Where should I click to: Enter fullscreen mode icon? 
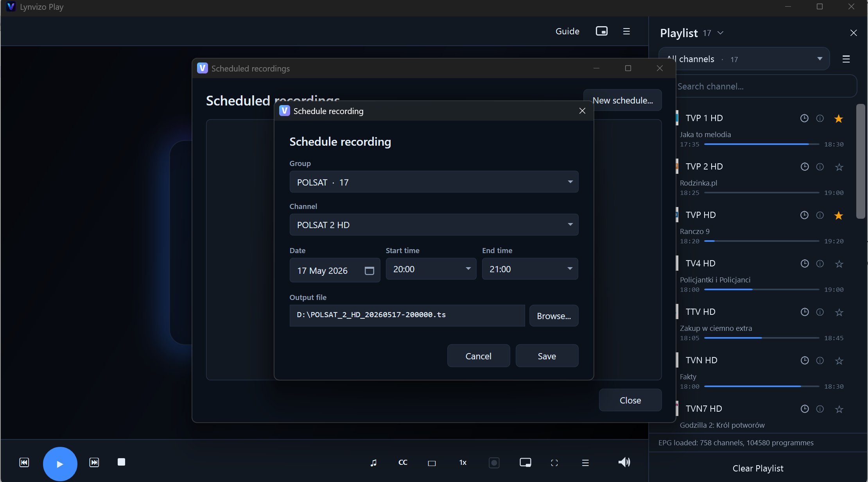[554, 463]
